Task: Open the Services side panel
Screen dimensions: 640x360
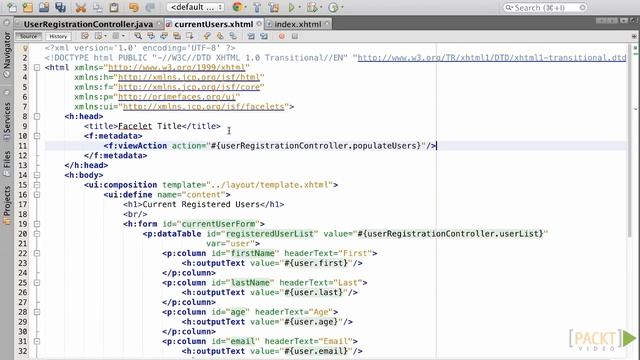Action: (x=7, y=121)
